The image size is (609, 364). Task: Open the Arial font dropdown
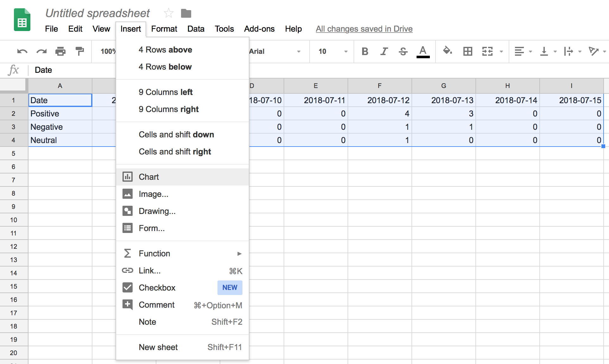coord(275,51)
